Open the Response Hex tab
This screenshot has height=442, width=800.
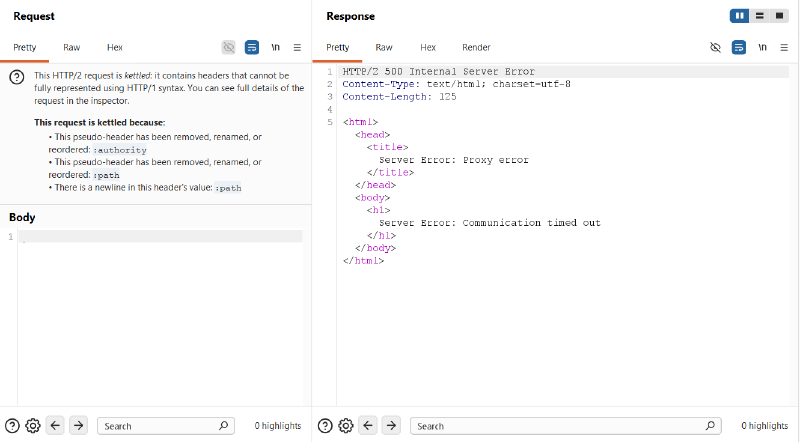pos(428,47)
